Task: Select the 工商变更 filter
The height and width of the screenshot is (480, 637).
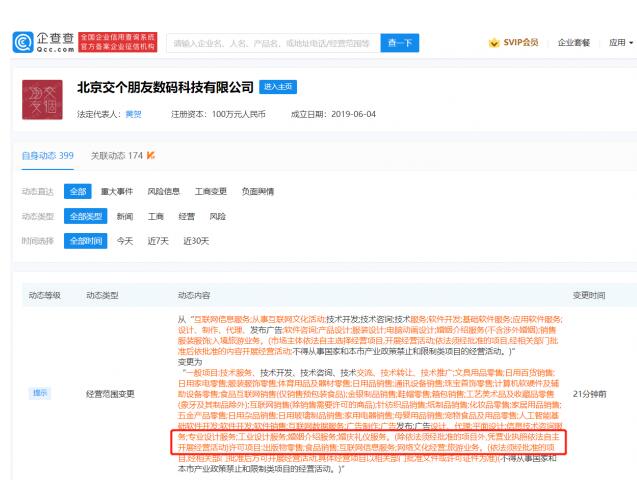Action: click(x=210, y=191)
